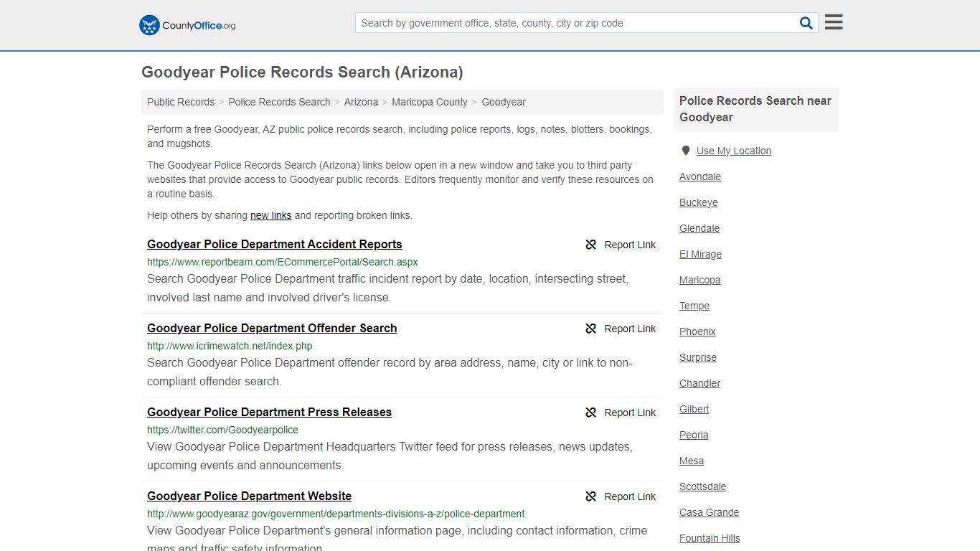Click the Goodyear Police Records Search heading
This screenshot has width=980, height=551.
302,72
